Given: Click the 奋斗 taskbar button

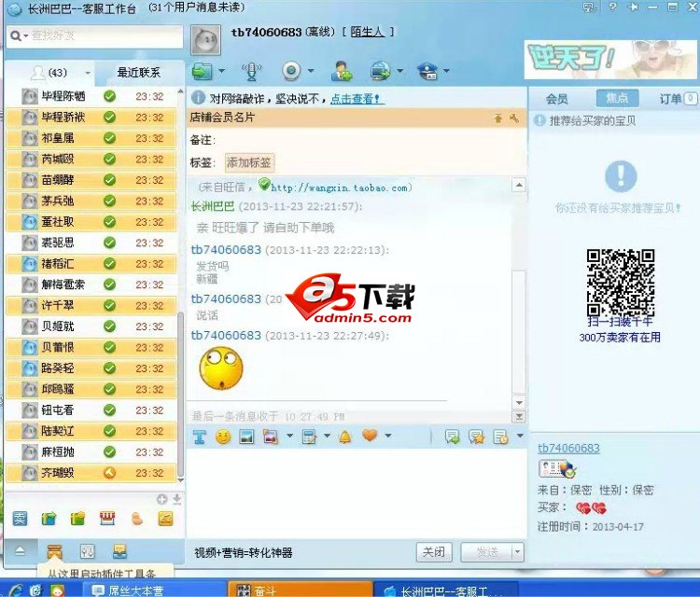Looking at the screenshot, I should (300, 590).
